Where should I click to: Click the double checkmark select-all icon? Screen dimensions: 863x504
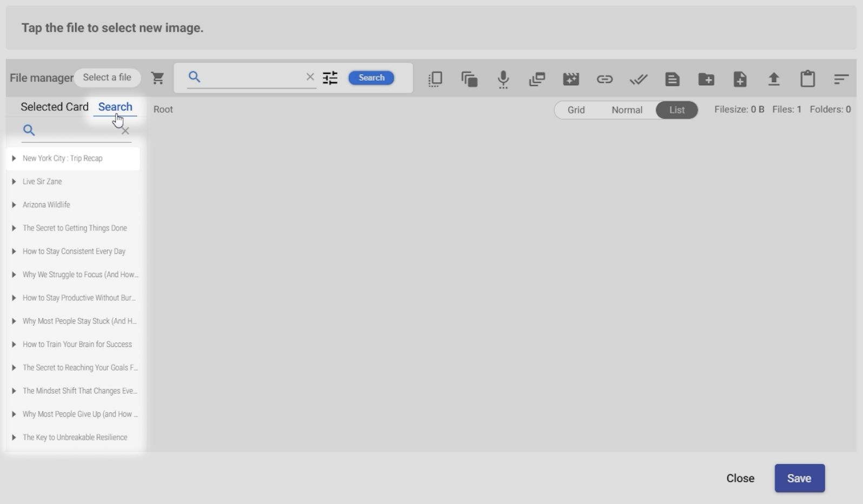[639, 79]
